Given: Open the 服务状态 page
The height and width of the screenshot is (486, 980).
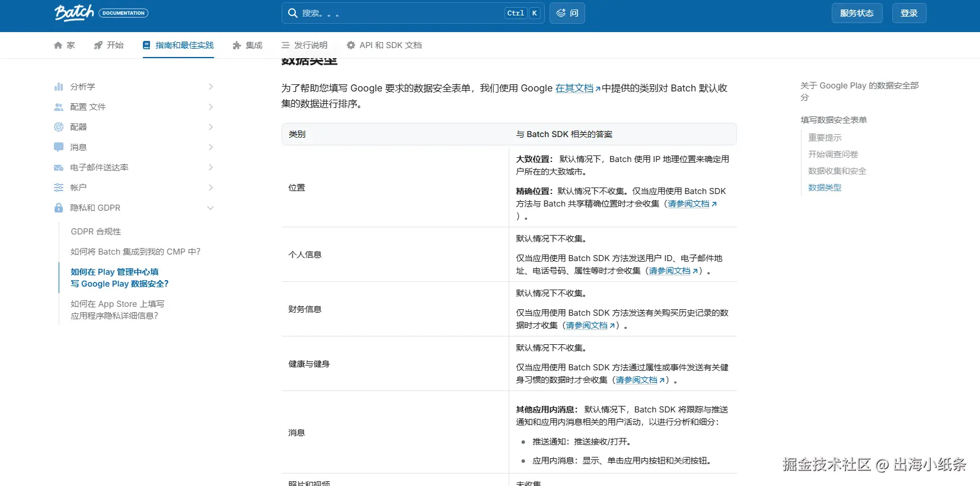Looking at the screenshot, I should [x=857, y=13].
